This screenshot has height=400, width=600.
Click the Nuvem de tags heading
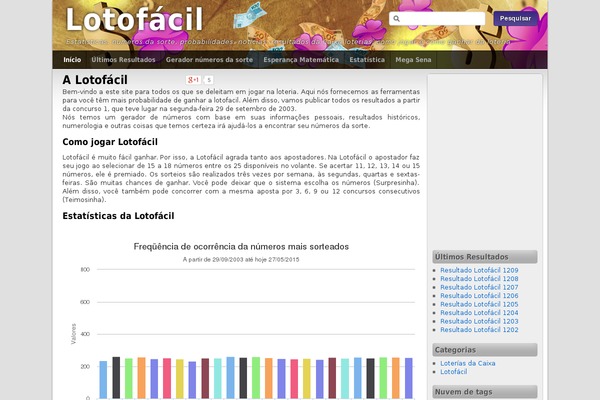[485, 392]
